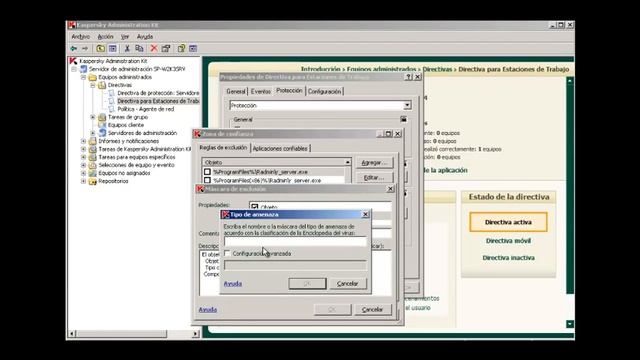Click the Tareas de Kaspersky Administration Kit icon
This screenshot has height=360, width=640.
(93, 149)
